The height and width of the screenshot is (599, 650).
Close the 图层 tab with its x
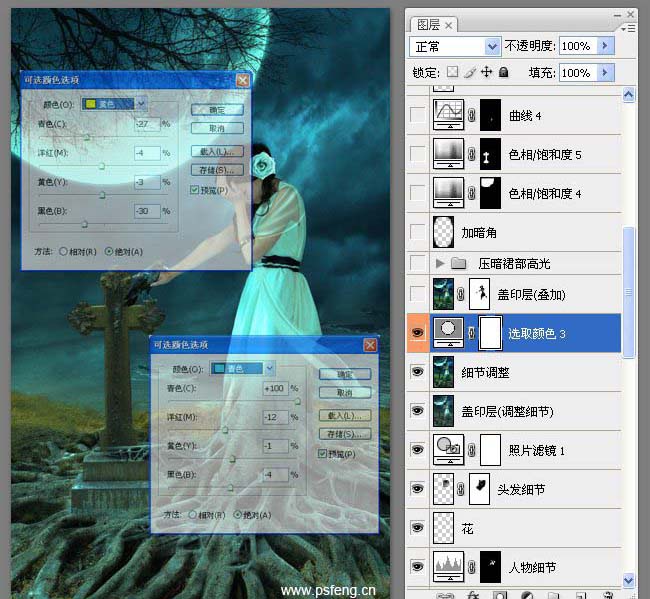[448, 26]
